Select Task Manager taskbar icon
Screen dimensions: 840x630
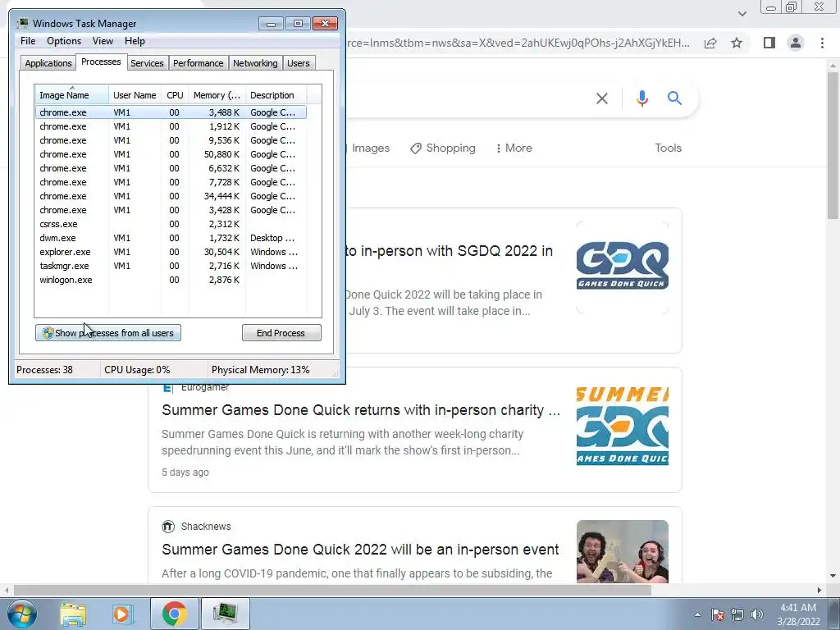[x=225, y=614]
